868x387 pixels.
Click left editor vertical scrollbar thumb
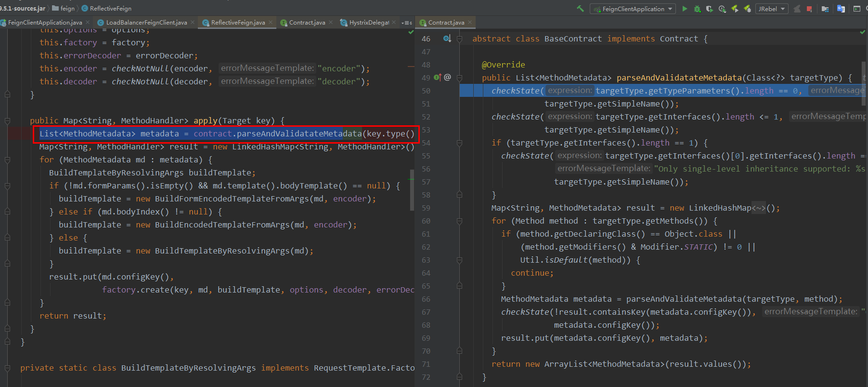coord(412,190)
